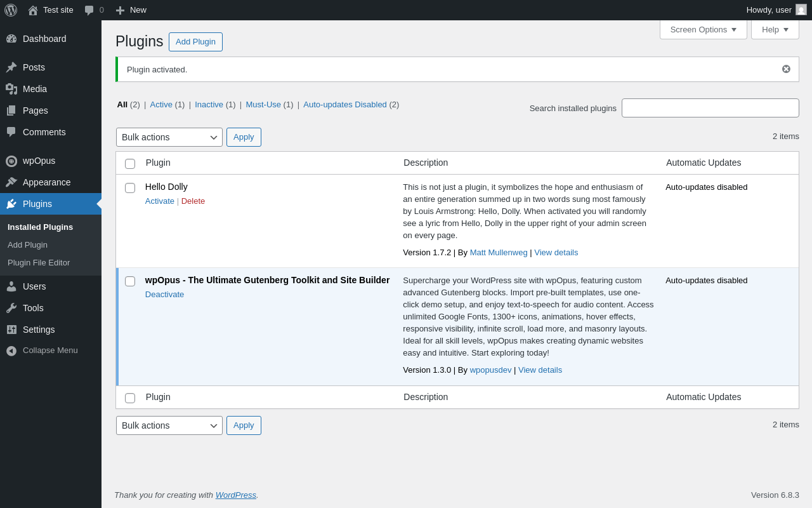The width and height of the screenshot is (812, 508).
Task: Toggle the select-all checkbox in table header
Action: [x=130, y=164]
